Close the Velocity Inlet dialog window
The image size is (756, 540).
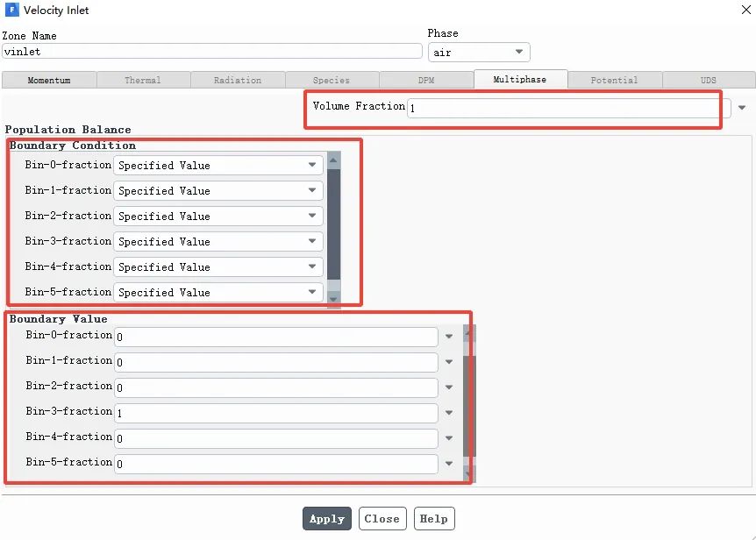click(745, 10)
